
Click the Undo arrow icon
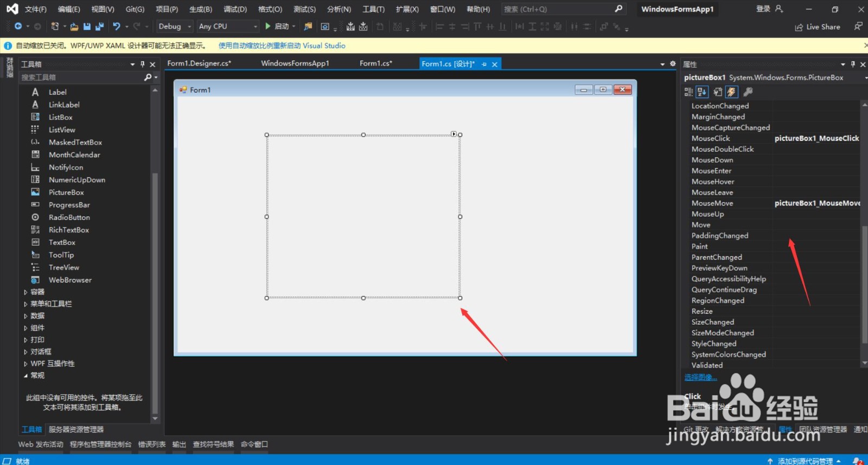click(x=116, y=26)
